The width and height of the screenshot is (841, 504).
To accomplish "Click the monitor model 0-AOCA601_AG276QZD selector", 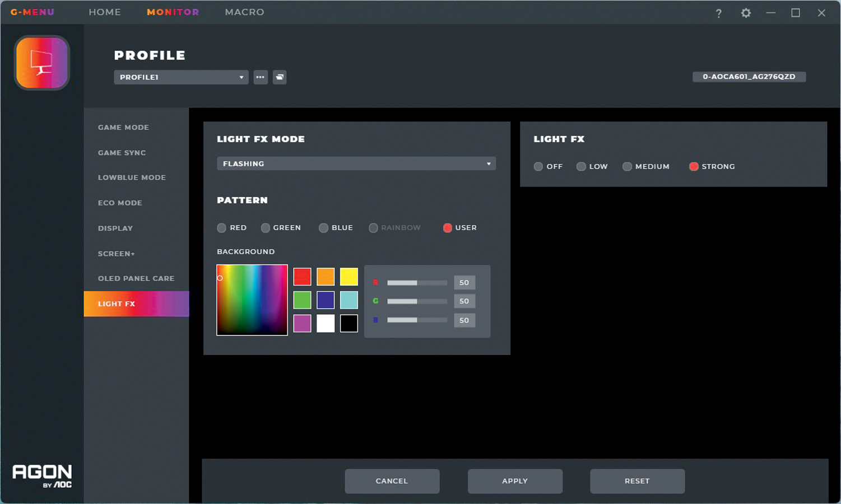I will [749, 77].
